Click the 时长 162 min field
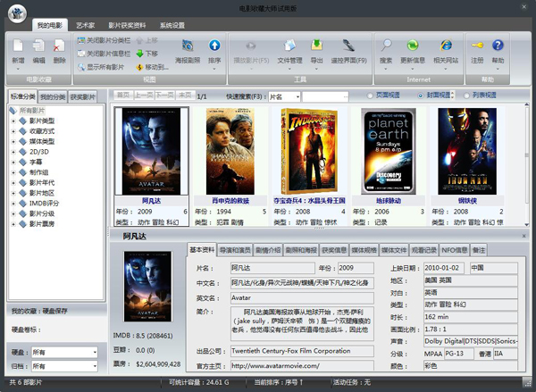The width and height of the screenshot is (536, 392). (x=471, y=317)
